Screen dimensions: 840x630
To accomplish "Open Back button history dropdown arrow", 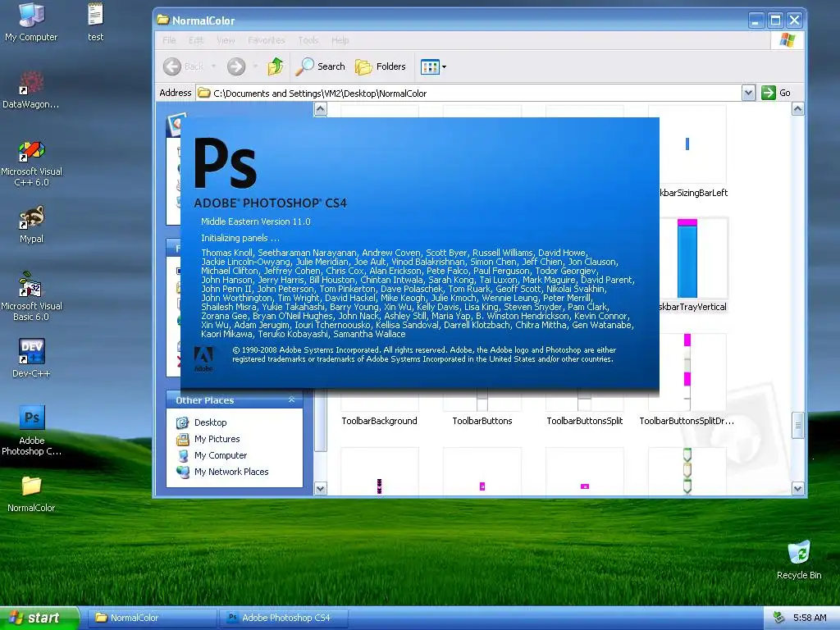I will [214, 66].
